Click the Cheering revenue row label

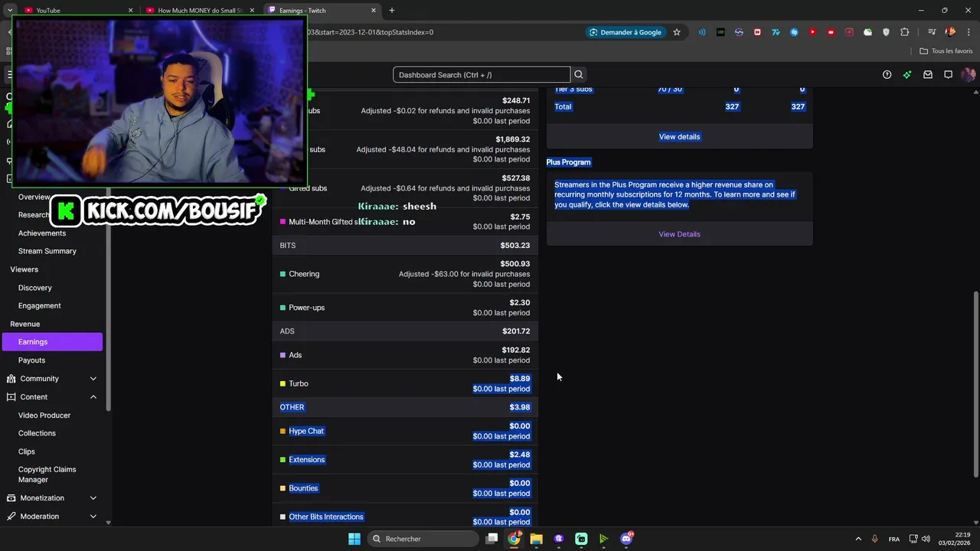tap(304, 274)
